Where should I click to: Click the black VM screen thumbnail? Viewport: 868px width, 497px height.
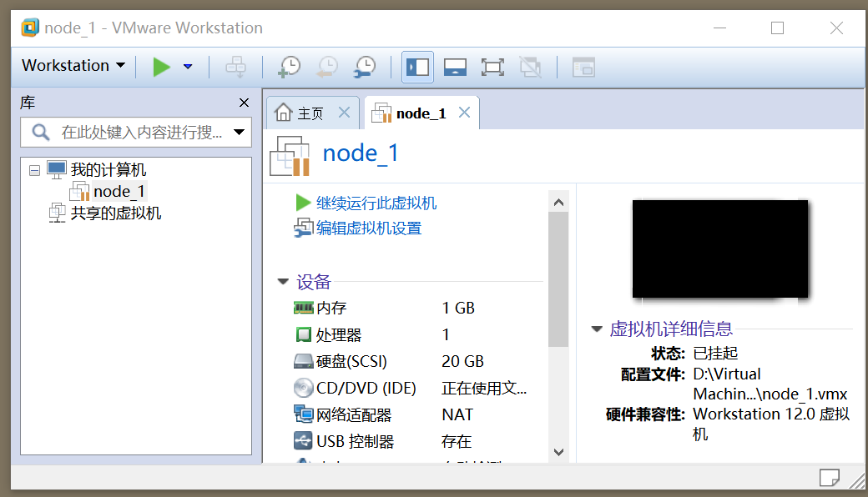point(720,248)
